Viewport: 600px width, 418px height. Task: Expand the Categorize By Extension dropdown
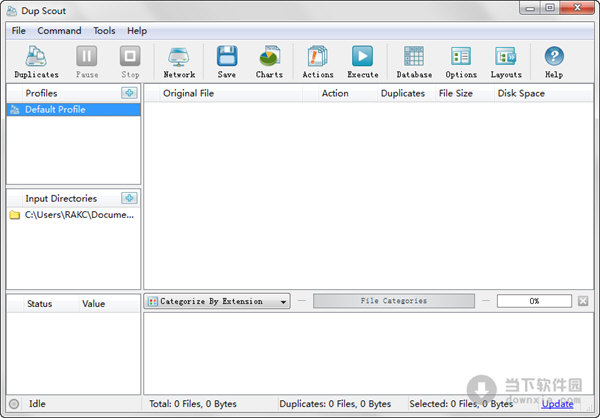tap(217, 301)
